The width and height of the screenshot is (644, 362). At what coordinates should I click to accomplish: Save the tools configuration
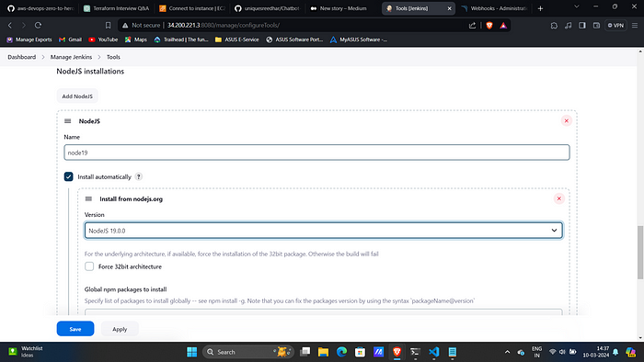click(75, 329)
